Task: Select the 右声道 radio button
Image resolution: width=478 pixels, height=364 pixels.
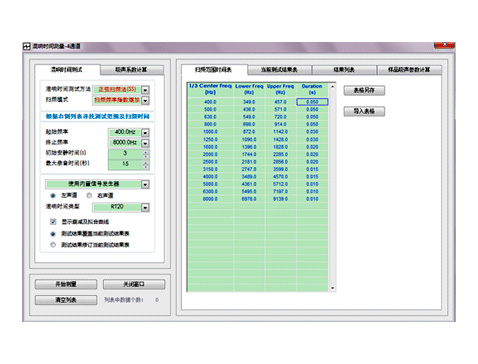Action: point(89,196)
